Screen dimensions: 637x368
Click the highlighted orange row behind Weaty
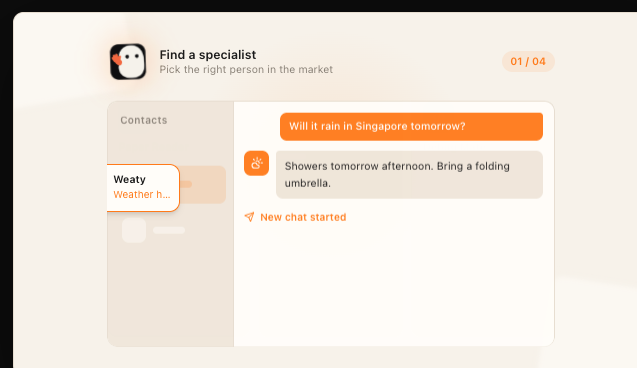pyautogui.click(x=203, y=184)
